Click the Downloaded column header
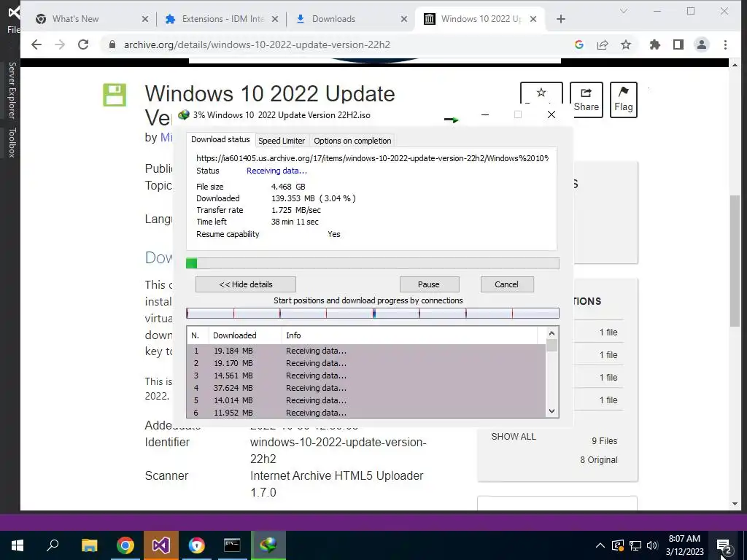 click(x=245, y=335)
